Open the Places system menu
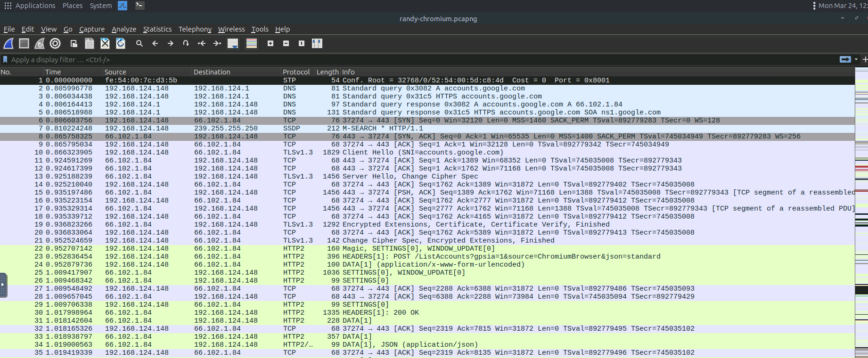Viewport: 868px width, 358px height. tap(73, 6)
